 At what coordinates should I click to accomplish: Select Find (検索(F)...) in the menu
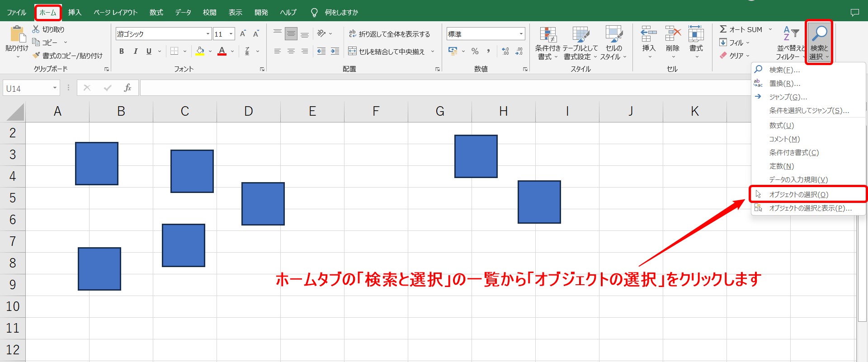(x=808, y=70)
